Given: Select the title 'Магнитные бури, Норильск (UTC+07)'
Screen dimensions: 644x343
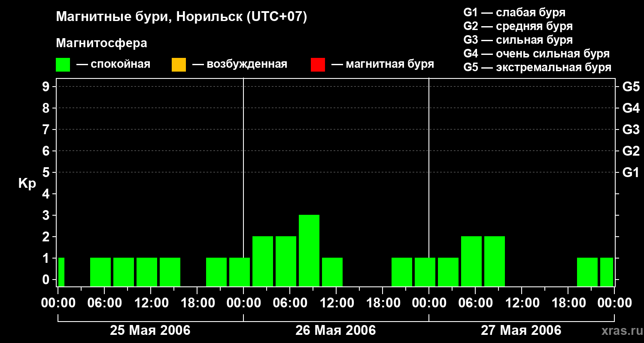Looking at the screenshot, I should point(182,17).
